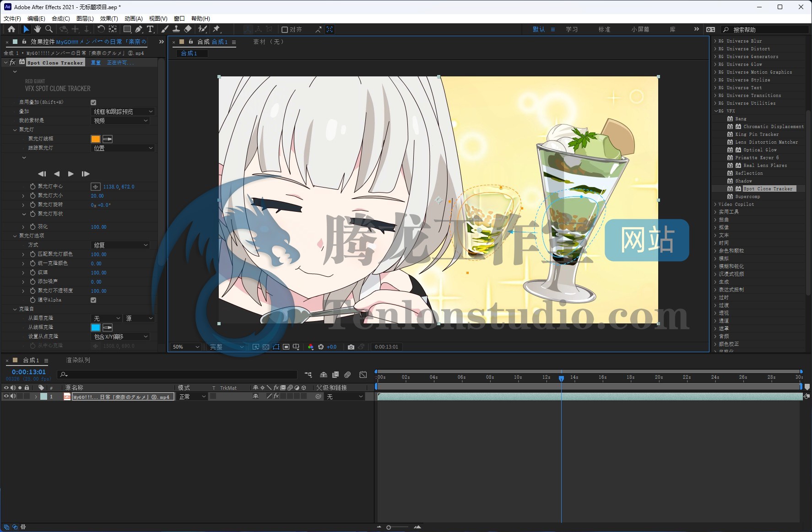This screenshot has height=532, width=812.
Task: Select the Zoom magnifier tool
Action: pyautogui.click(x=49, y=29)
